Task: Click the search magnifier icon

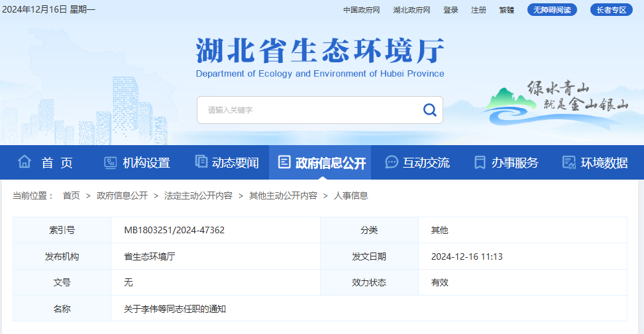Action: click(429, 110)
